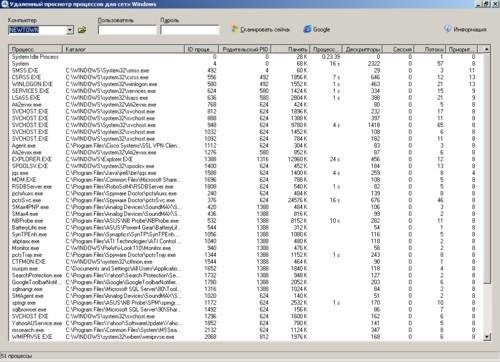Sort by the Процесс column header
Image resolution: width=500 pixels, height=362 pixels.
pyautogui.click(x=36, y=49)
